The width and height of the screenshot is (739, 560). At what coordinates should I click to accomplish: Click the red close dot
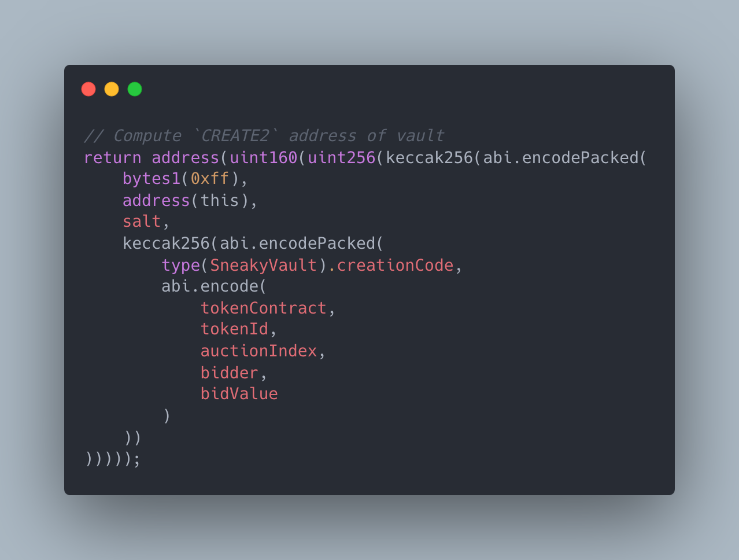(88, 89)
